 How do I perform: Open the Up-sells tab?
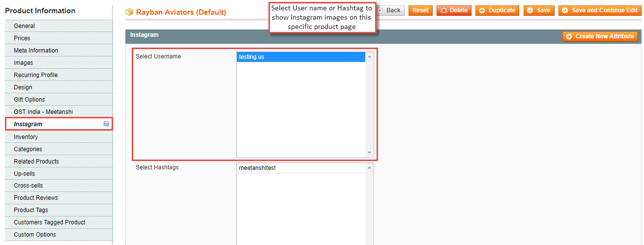[x=59, y=174]
